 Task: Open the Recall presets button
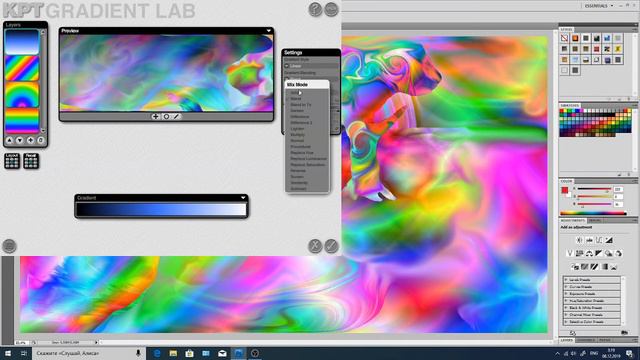tap(31, 161)
